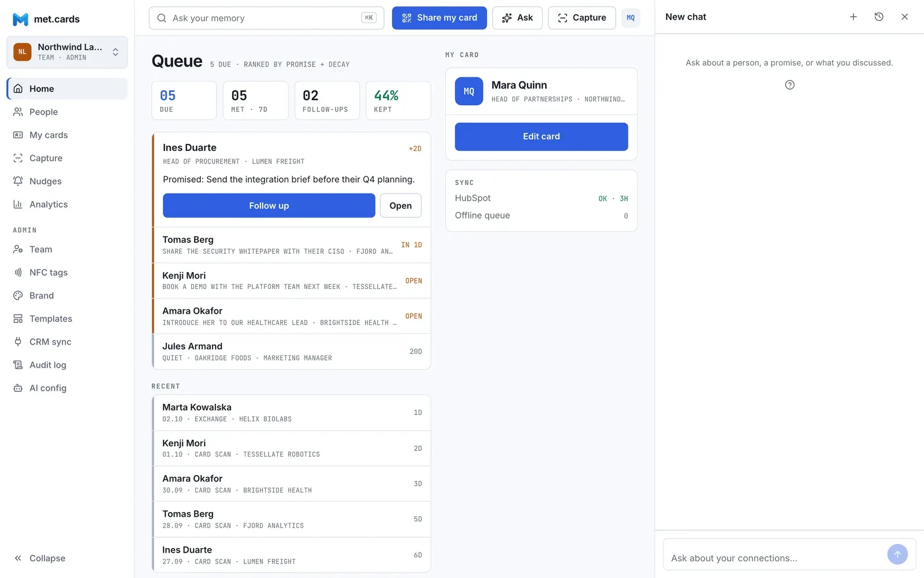
Task: Click the NL workspace avatar
Action: tap(23, 52)
